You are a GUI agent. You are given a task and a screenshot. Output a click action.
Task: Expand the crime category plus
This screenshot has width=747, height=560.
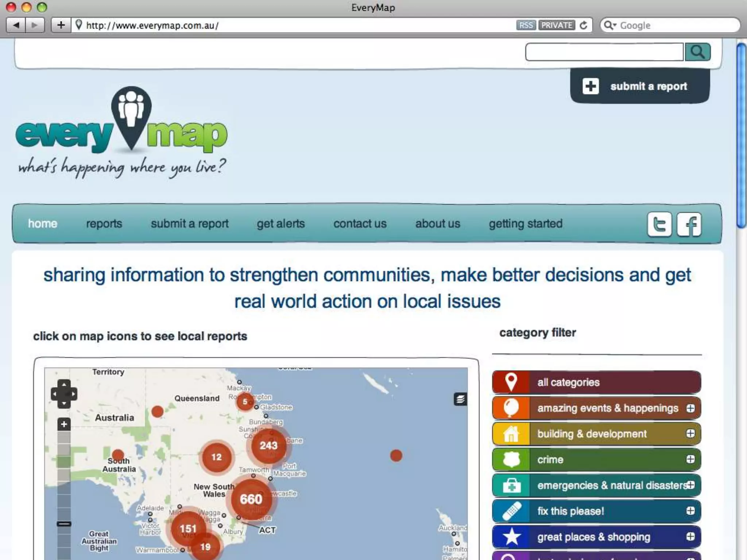coord(690,459)
